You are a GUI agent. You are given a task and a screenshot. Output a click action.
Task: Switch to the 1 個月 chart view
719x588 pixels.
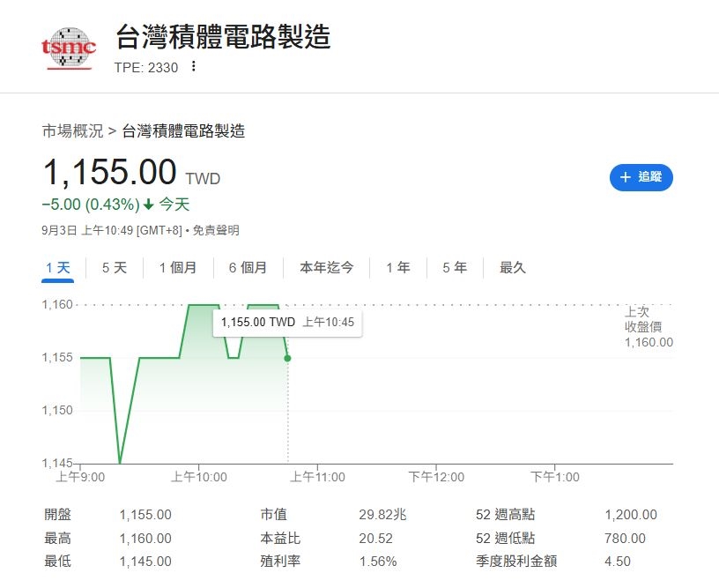(177, 267)
